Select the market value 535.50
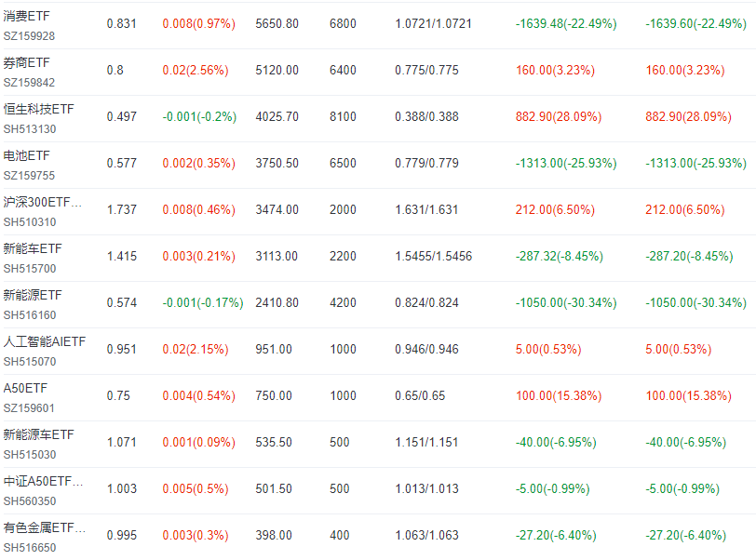The height and width of the screenshot is (560, 756). (x=274, y=443)
